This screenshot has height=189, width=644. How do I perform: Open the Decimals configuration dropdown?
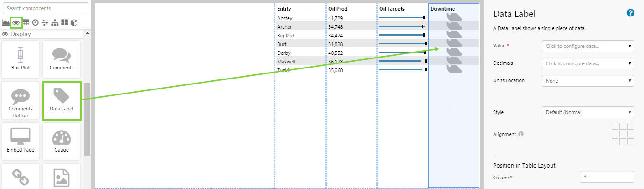point(587,63)
